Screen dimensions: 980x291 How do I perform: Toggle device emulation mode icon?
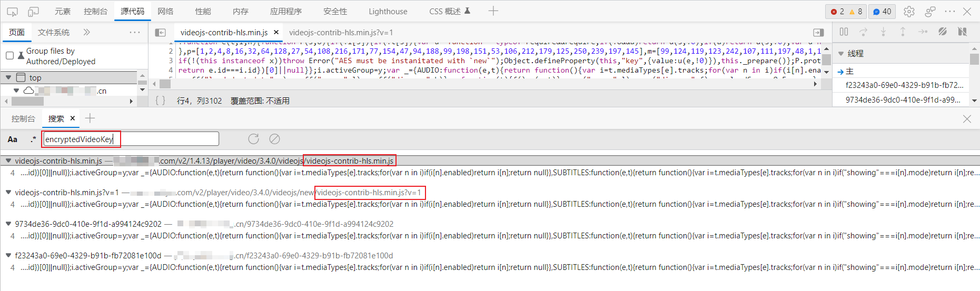[x=33, y=12]
